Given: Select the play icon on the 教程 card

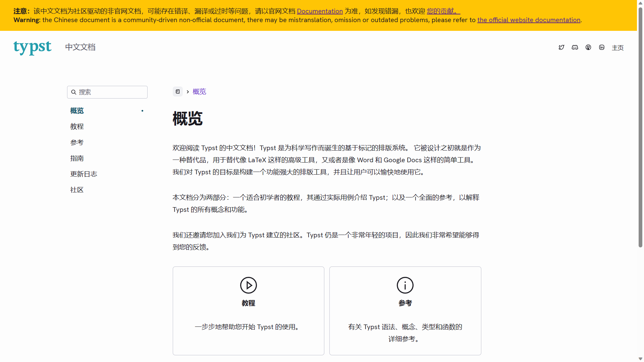Looking at the screenshot, I should 248,285.
